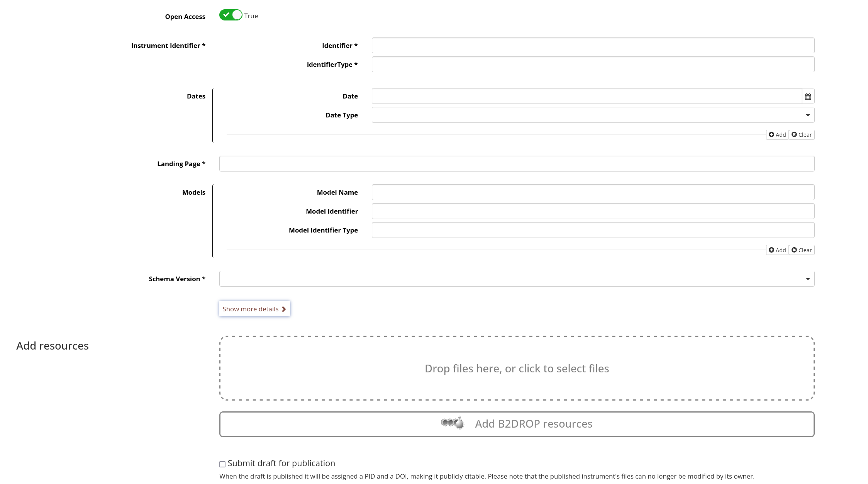Open the Date Type dropdown

593,115
